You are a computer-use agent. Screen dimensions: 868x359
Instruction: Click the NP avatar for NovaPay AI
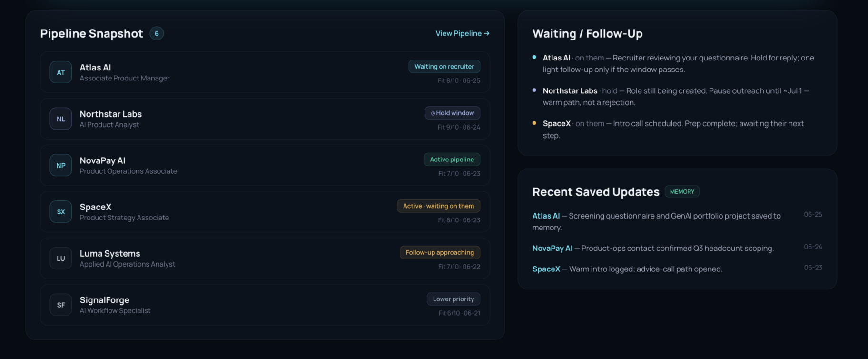(61, 165)
